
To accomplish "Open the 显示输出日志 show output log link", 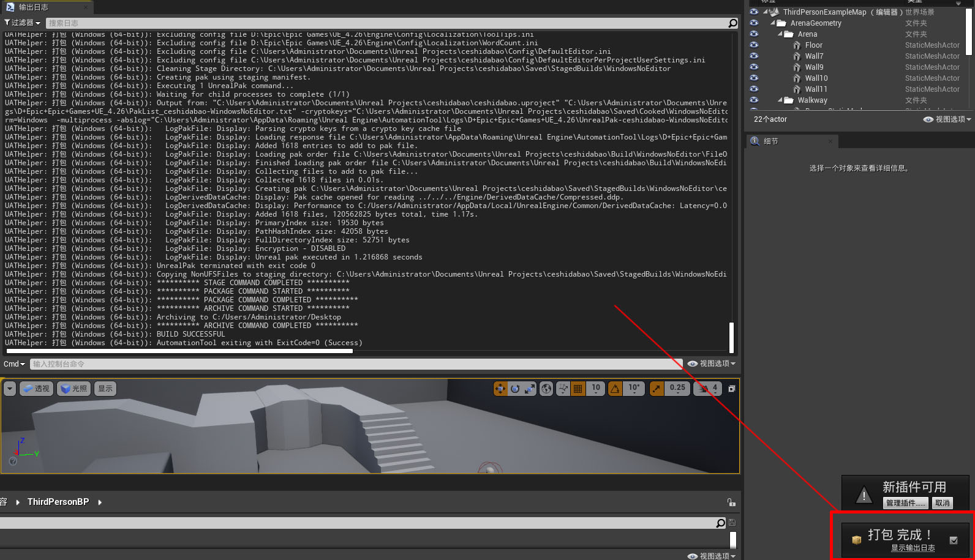I will coord(913,548).
